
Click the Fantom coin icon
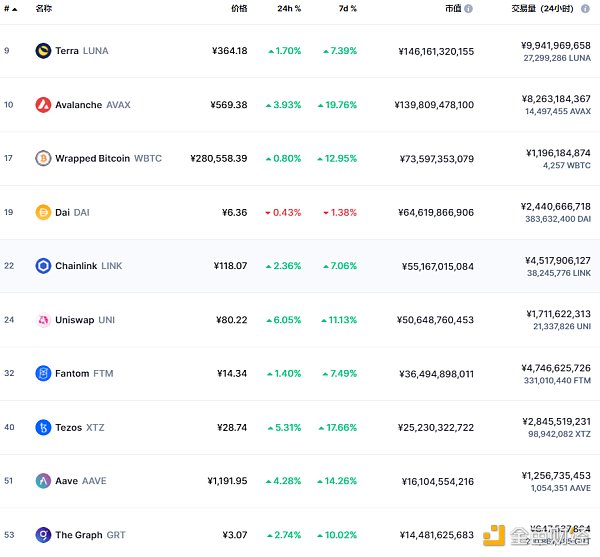coord(43,374)
